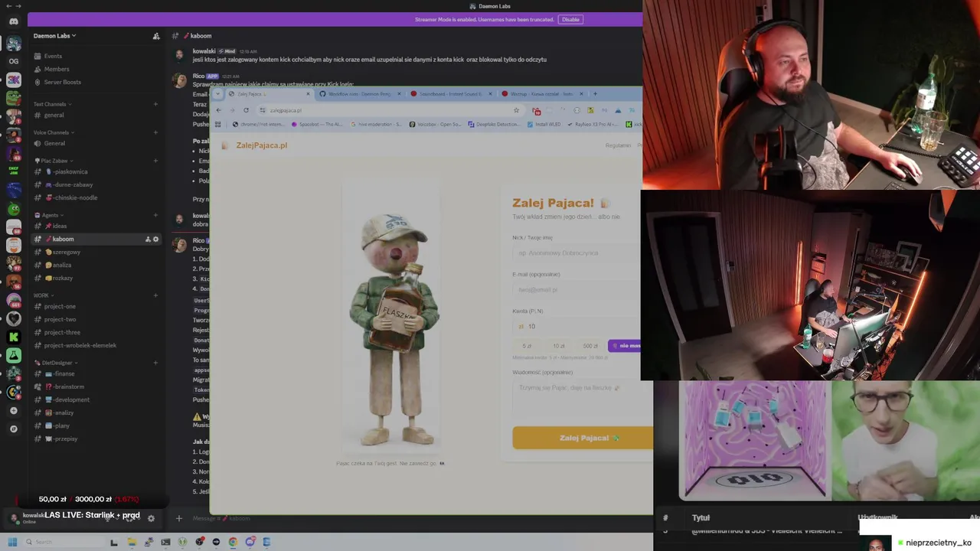
Task: Open Chrome apps grid in bookmarks bar
Action: [x=218, y=124]
